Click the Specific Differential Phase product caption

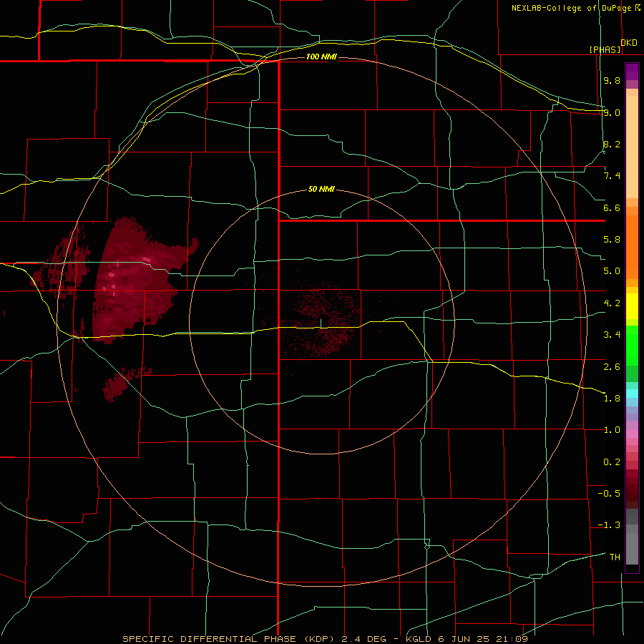326,639
